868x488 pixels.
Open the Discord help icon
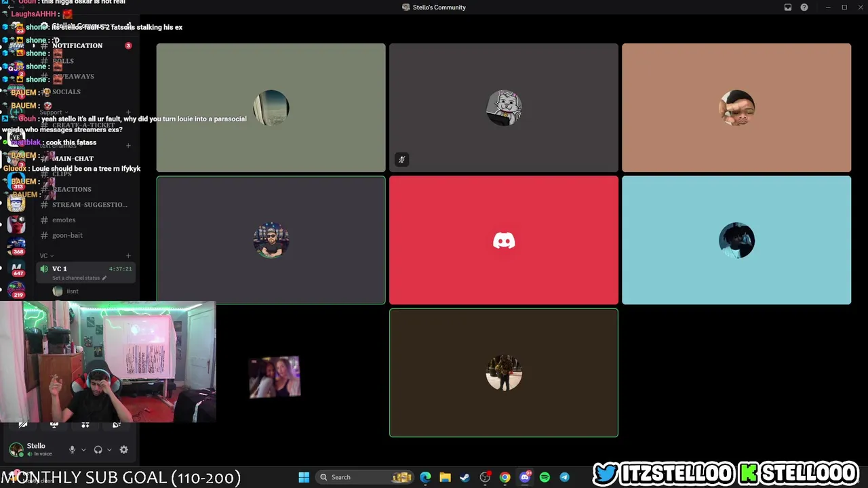point(804,7)
